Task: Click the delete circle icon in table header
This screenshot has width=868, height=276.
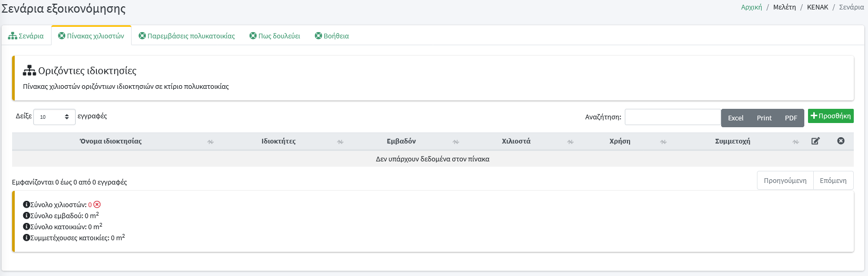Action: 841,141
